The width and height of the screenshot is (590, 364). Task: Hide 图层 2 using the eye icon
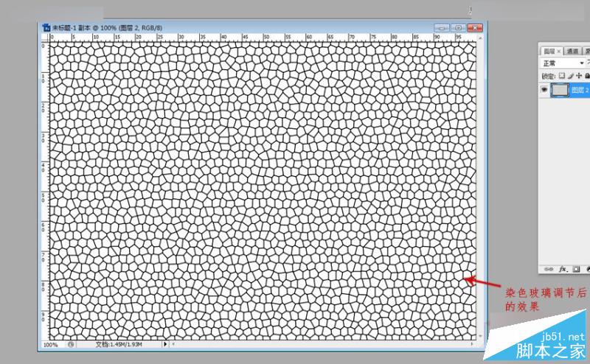click(x=544, y=89)
